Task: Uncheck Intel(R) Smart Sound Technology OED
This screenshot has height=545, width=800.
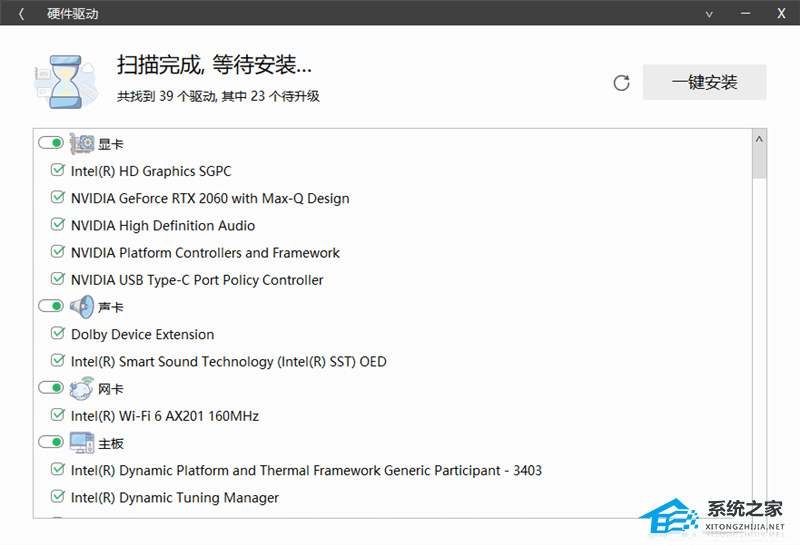Action: point(58,360)
